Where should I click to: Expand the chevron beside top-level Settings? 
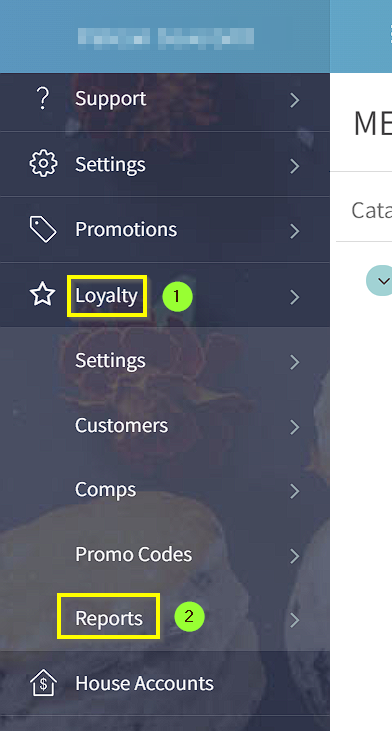pos(295,166)
